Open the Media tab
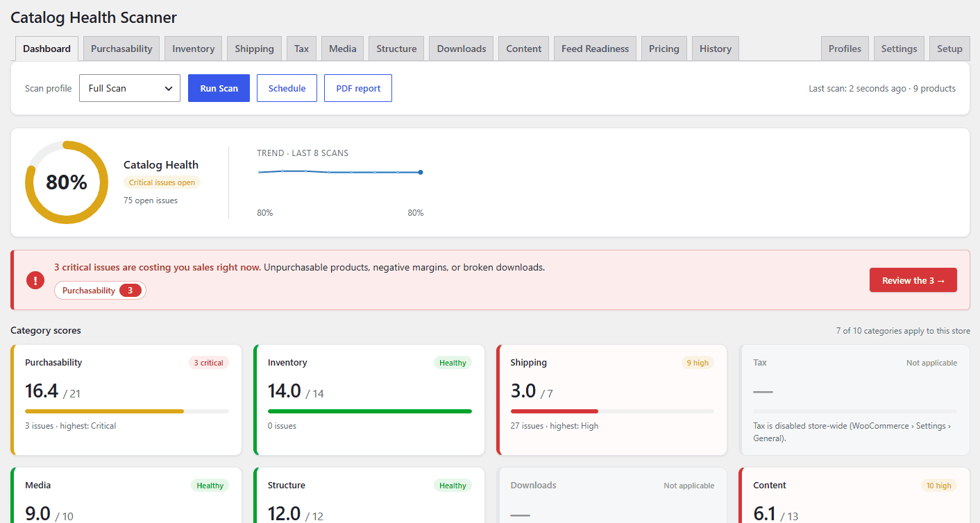Image resolution: width=980 pixels, height=523 pixels. pyautogui.click(x=343, y=49)
